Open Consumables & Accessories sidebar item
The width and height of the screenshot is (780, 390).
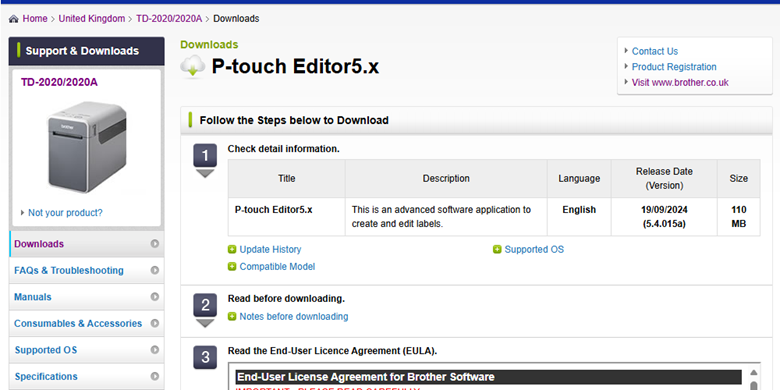(87, 323)
